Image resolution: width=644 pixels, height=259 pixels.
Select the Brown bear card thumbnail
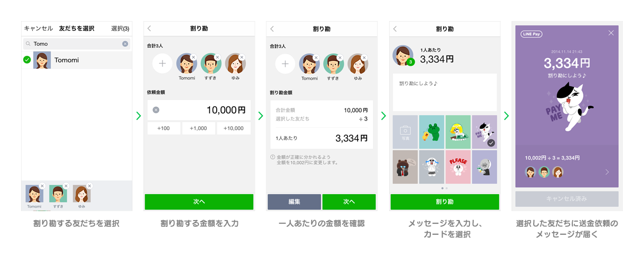tap(405, 167)
